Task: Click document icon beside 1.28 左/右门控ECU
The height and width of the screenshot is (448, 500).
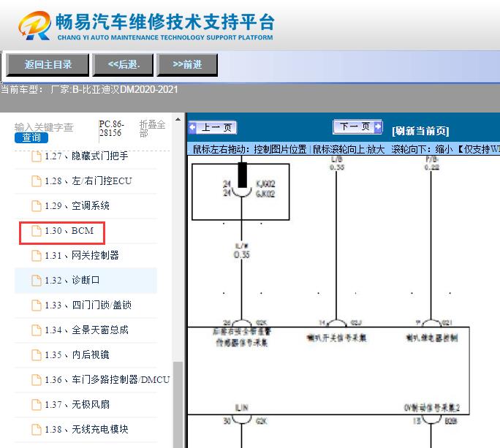Action: point(37,181)
